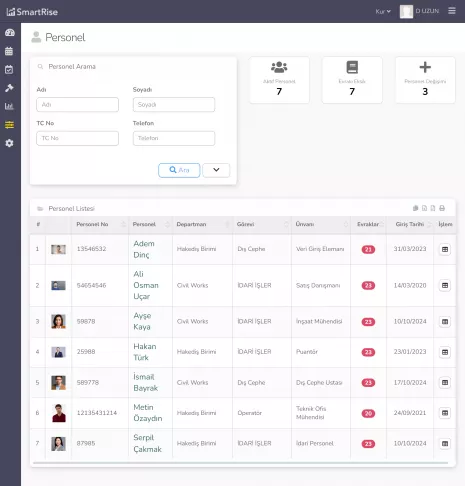Click the title Puantör

point(307,352)
